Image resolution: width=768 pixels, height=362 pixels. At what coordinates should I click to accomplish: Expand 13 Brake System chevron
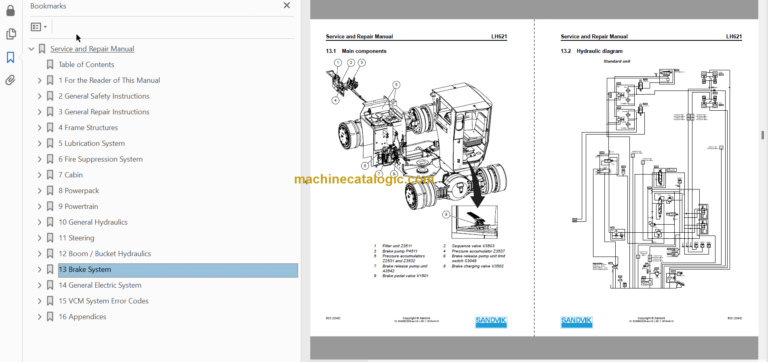coord(40,269)
